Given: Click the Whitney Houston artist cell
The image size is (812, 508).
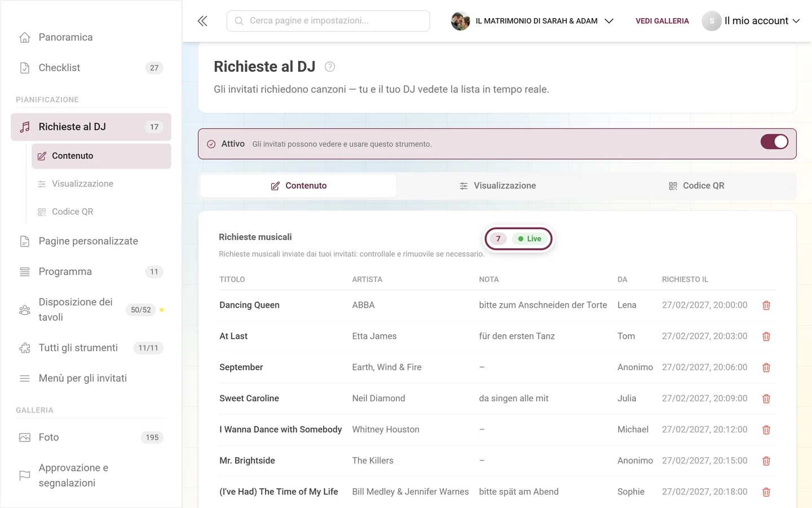Looking at the screenshot, I should pos(386,430).
